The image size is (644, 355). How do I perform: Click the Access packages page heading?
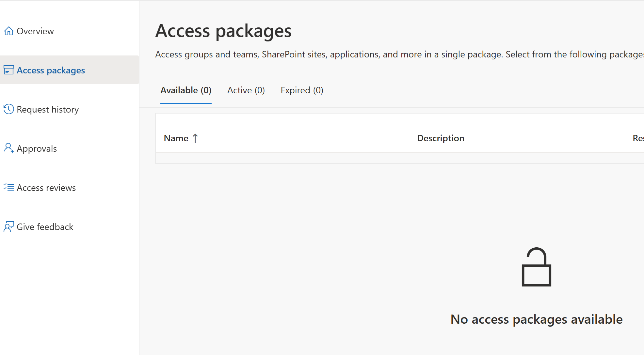click(x=223, y=31)
